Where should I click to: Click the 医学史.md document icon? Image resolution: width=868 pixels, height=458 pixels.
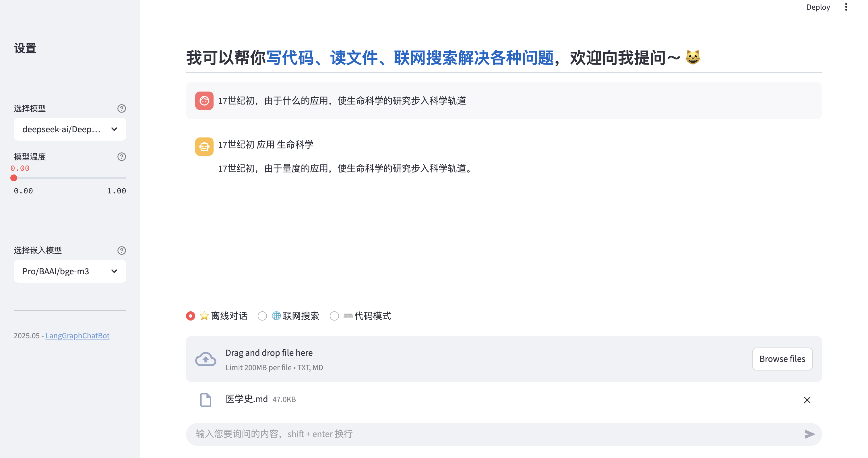click(206, 400)
